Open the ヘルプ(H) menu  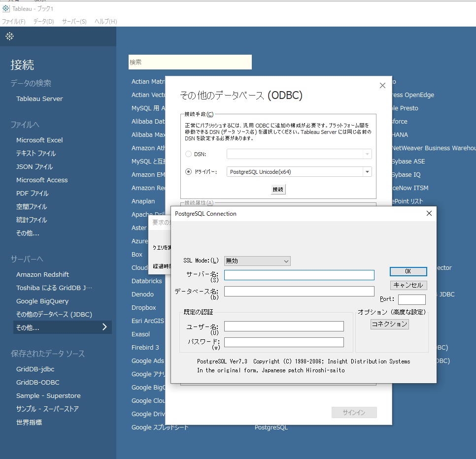(105, 22)
